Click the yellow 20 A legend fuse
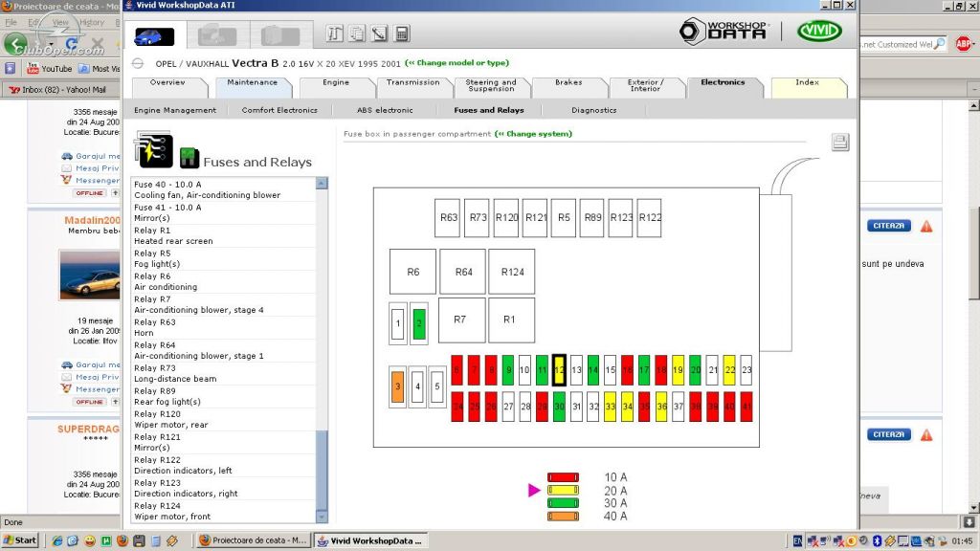980x551 pixels. 563,491
